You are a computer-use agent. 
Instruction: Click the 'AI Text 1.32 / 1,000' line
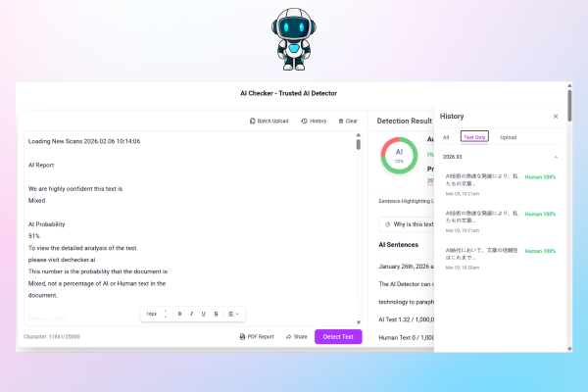pos(406,319)
